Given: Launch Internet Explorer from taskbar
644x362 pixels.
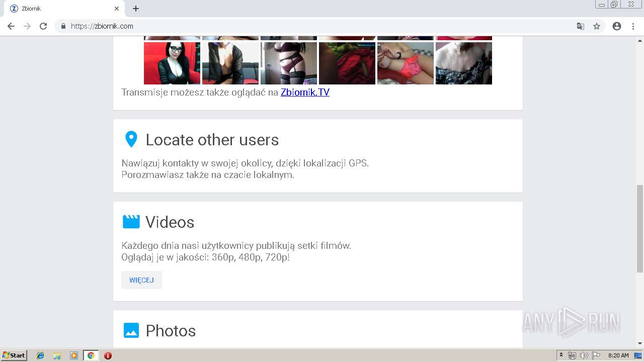Looking at the screenshot, I should pos(40,355).
